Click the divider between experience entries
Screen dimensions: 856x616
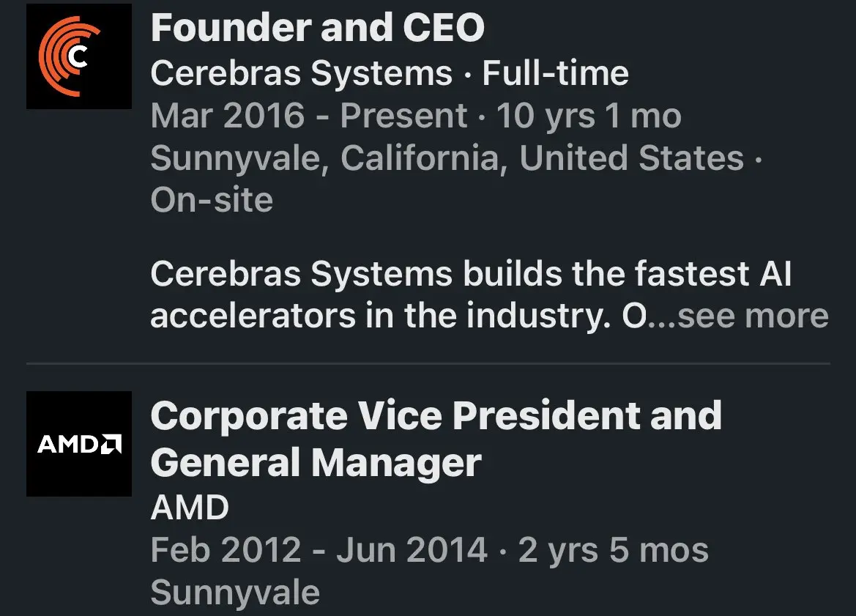coord(428,363)
